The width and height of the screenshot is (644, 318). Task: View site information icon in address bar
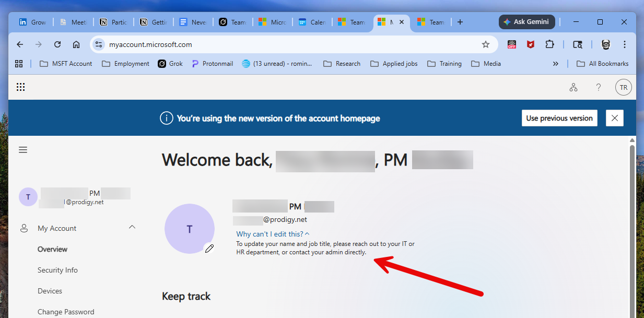tap(99, 44)
